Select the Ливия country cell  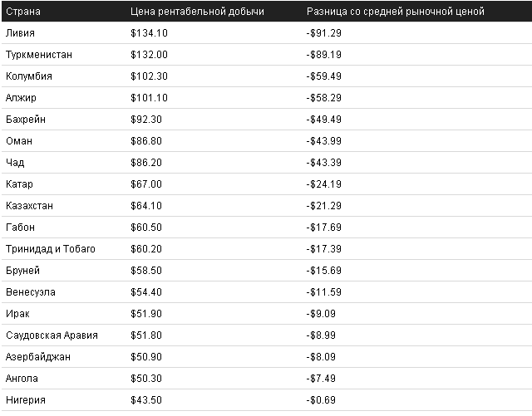coord(21,33)
